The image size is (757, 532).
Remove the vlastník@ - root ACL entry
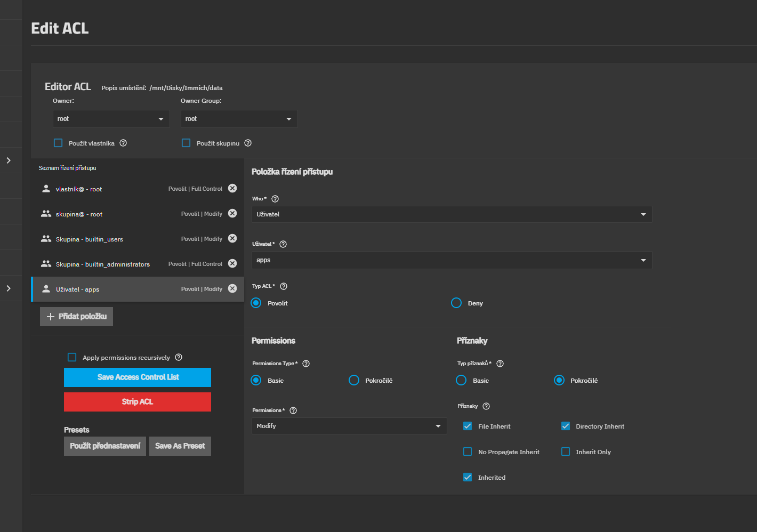[232, 188]
